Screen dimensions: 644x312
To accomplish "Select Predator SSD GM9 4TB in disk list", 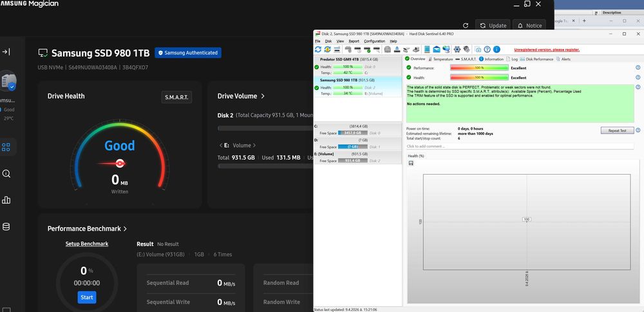I will [357, 66].
